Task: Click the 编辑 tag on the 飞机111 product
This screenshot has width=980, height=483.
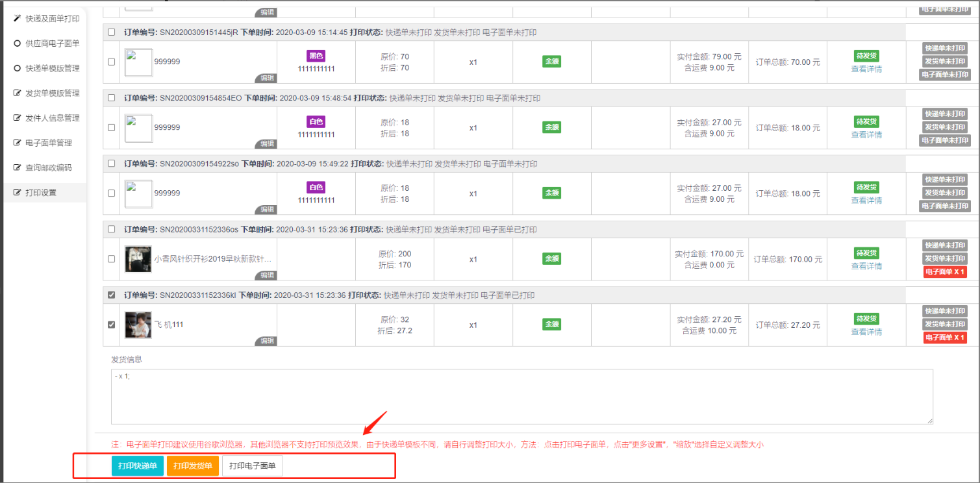Action: point(266,341)
